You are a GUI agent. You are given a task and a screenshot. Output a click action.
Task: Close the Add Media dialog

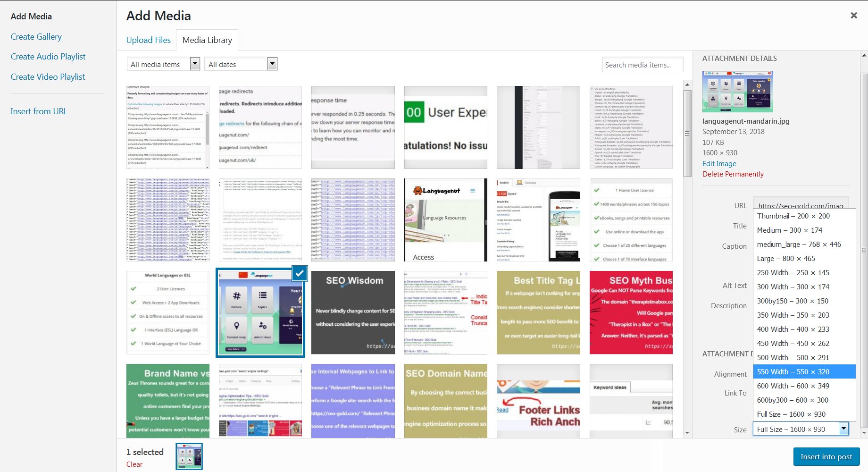click(x=853, y=16)
